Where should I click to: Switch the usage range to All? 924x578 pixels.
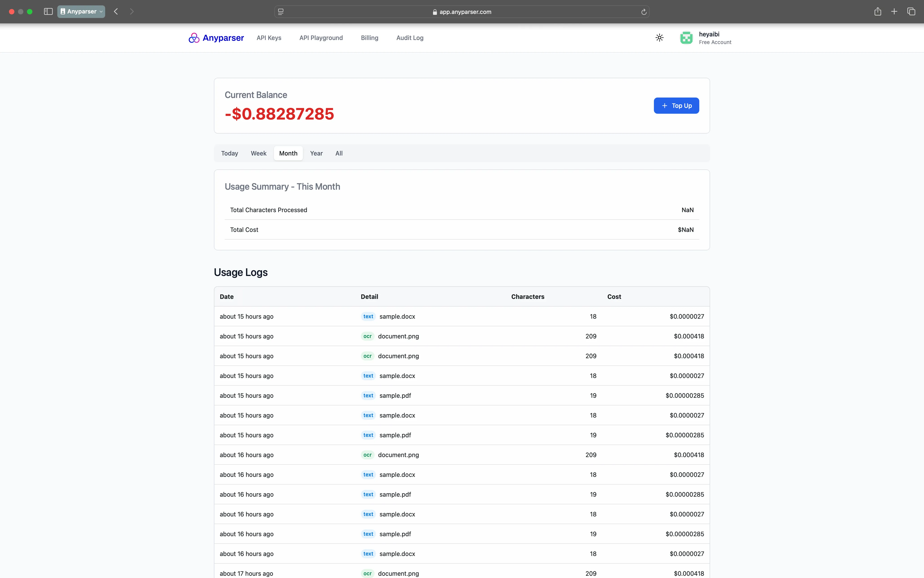point(339,153)
